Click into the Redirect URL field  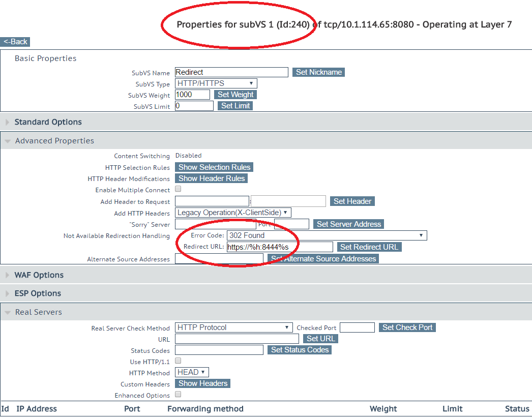279,247
